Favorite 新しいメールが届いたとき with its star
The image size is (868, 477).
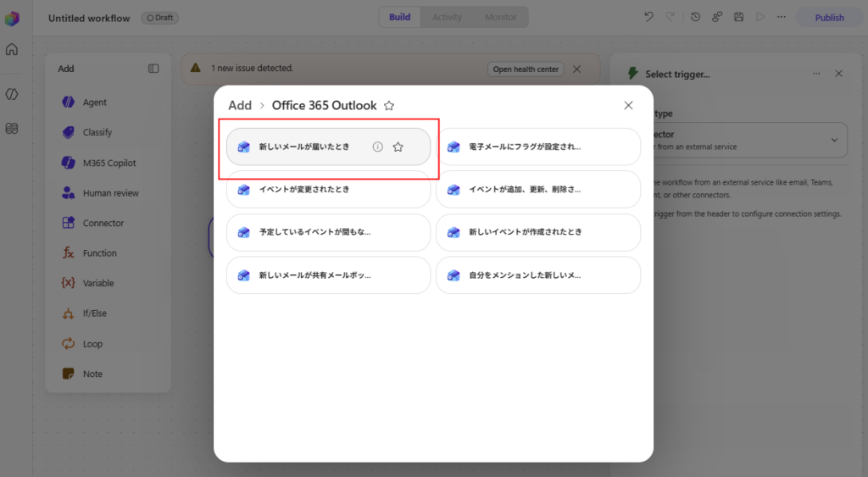[x=398, y=147]
